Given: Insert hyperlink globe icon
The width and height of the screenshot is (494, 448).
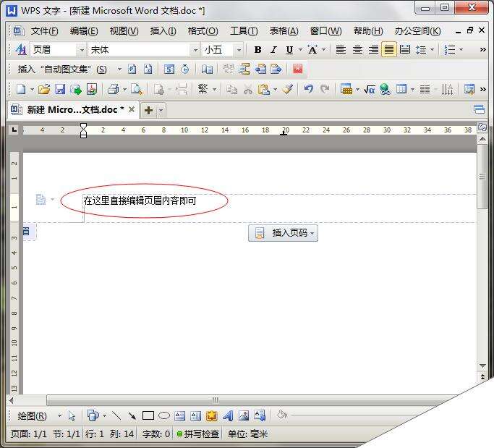Looking at the screenshot, I should point(385,90).
